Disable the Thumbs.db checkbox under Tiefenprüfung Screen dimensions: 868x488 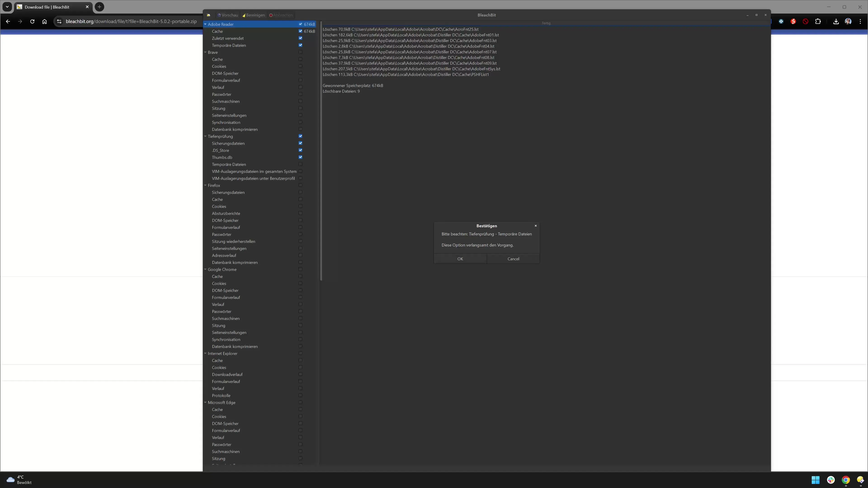click(300, 157)
